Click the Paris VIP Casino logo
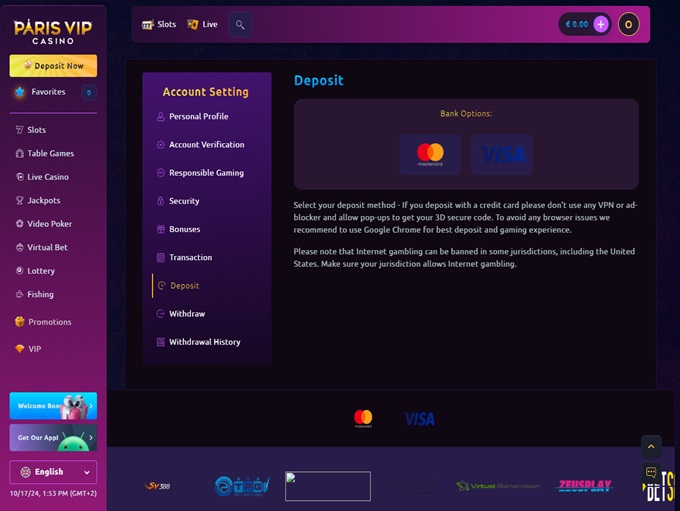 53,31
